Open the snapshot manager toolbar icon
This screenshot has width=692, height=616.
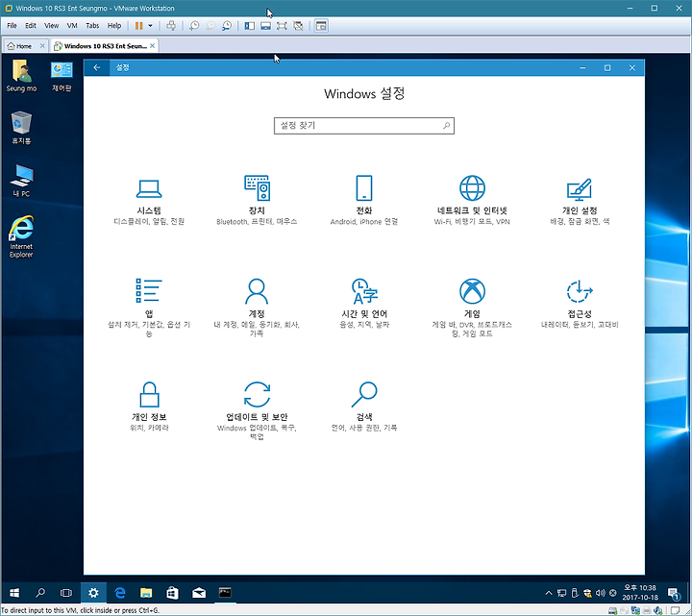coord(227,26)
